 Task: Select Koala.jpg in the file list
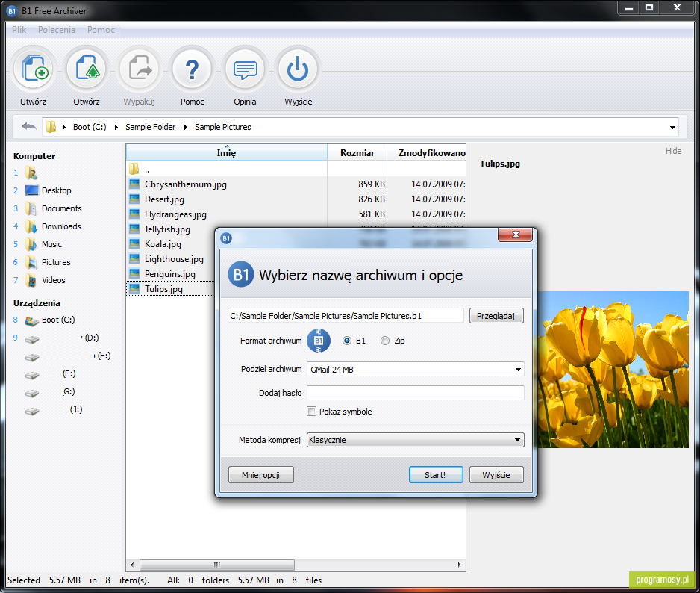(163, 244)
